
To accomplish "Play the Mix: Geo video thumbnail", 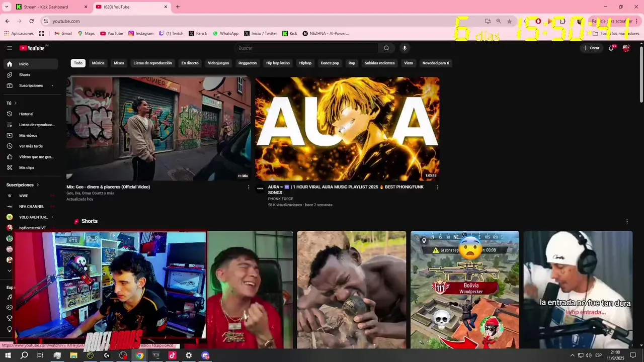I will (x=158, y=129).
